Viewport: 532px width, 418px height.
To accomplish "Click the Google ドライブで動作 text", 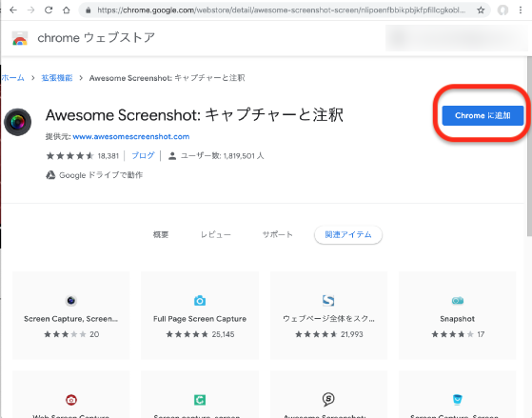I will click(101, 175).
